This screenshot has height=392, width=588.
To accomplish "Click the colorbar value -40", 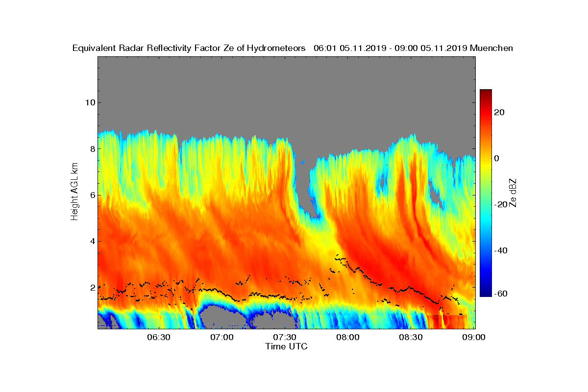I will pos(501,250).
